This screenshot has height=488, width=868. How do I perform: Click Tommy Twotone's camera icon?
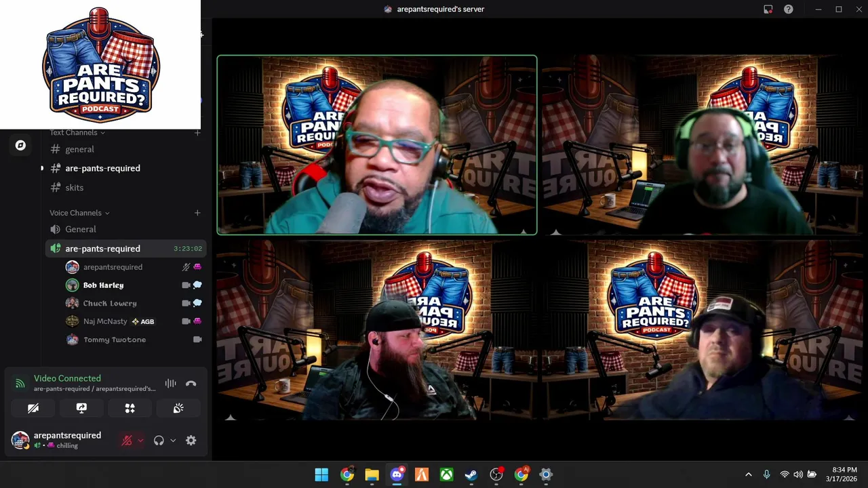(x=197, y=340)
